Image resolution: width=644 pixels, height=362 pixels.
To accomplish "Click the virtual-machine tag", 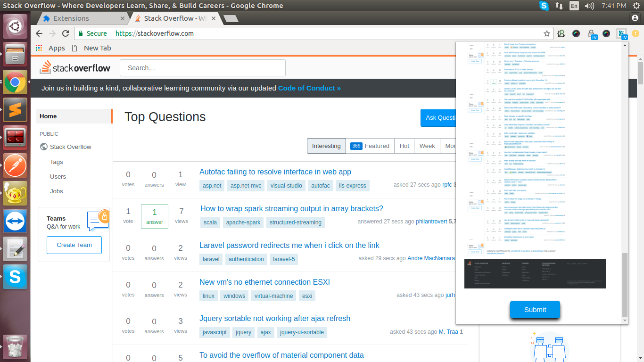I will pyautogui.click(x=273, y=296).
